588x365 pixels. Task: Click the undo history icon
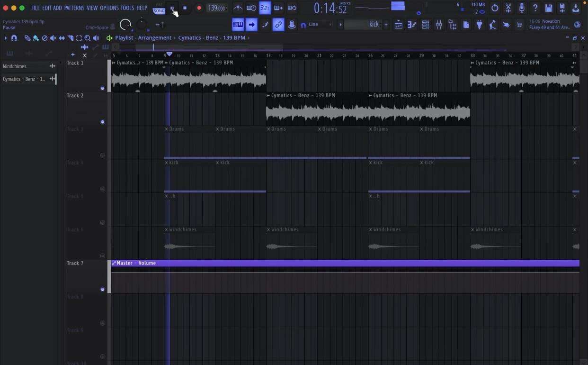[495, 8]
